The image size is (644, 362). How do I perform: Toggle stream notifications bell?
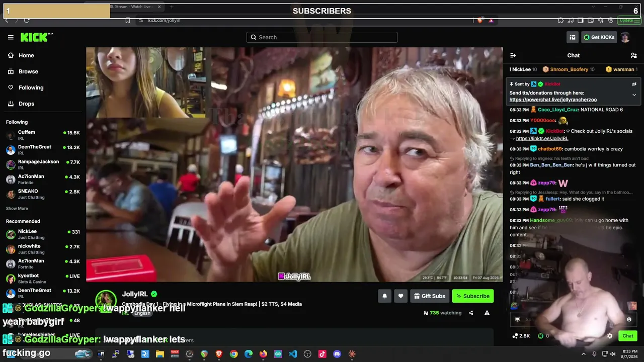point(384,296)
